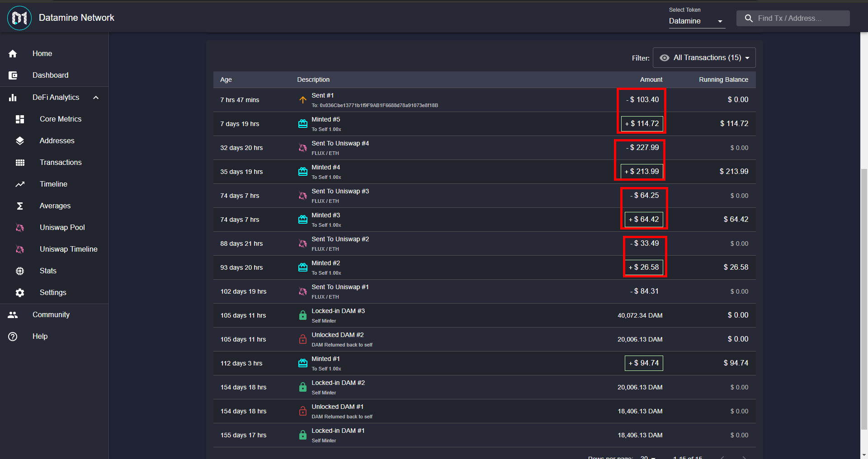Screen dimensions: 868x459
Task: Click the Datamine Network logo
Action: (x=19, y=18)
